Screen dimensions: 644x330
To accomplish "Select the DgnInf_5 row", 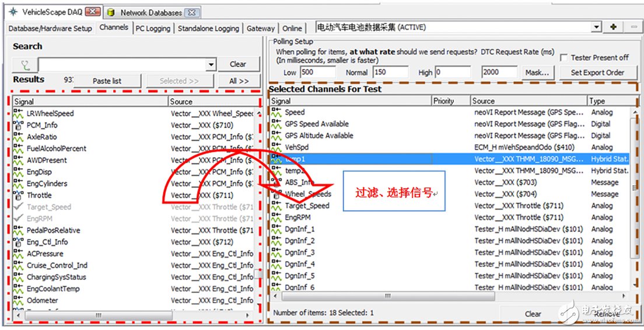I will click(x=450, y=276).
